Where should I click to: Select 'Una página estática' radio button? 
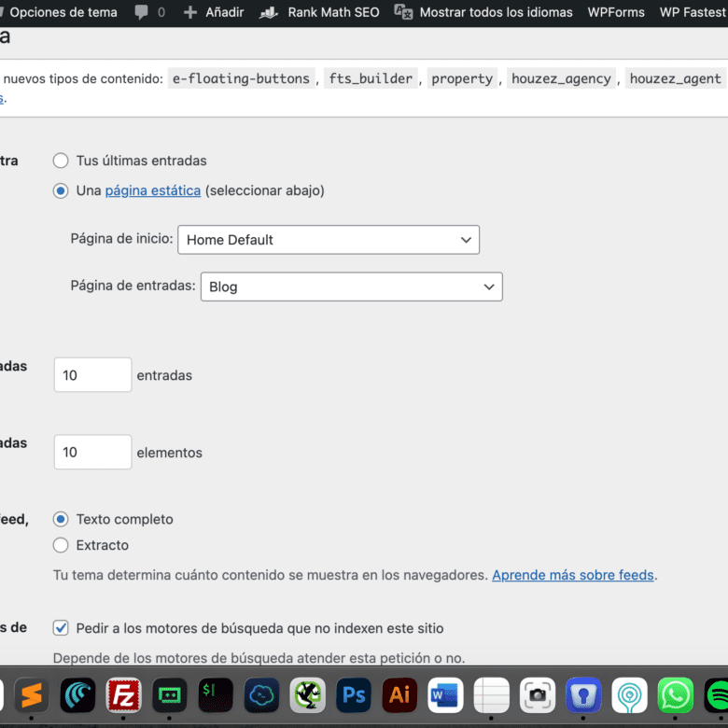pyautogui.click(x=61, y=190)
